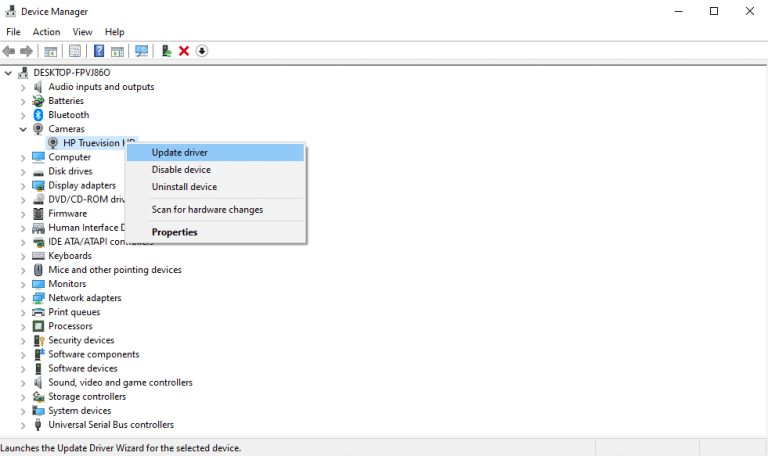Open the blue Help question mark icon

99,51
